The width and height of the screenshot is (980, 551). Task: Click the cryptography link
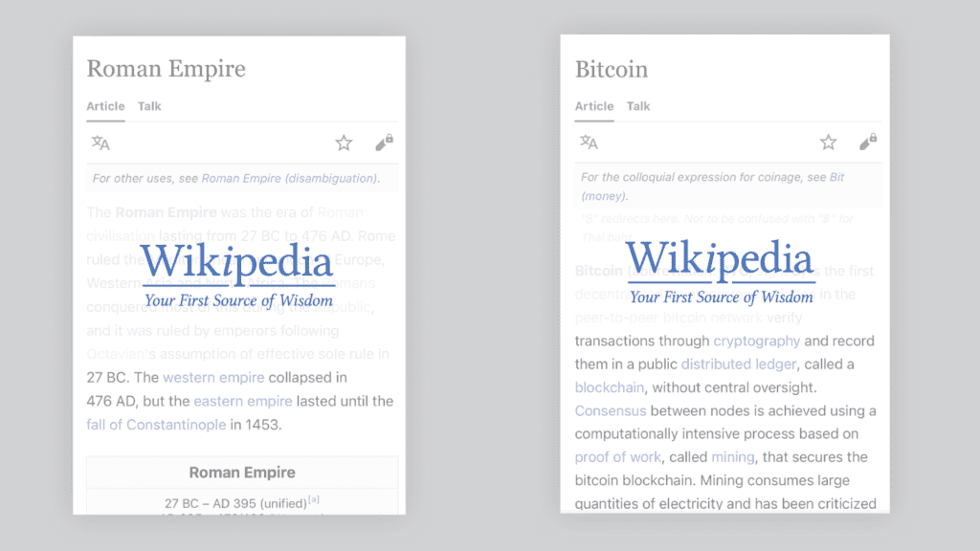pos(756,341)
